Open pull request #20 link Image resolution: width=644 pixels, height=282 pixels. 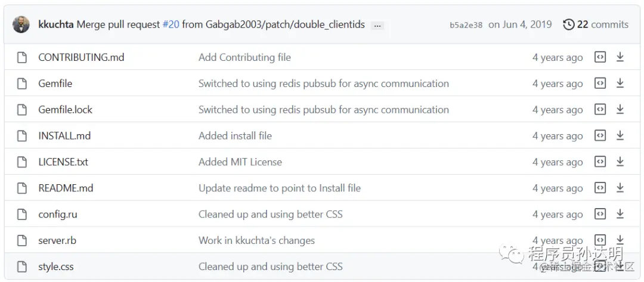coord(171,24)
